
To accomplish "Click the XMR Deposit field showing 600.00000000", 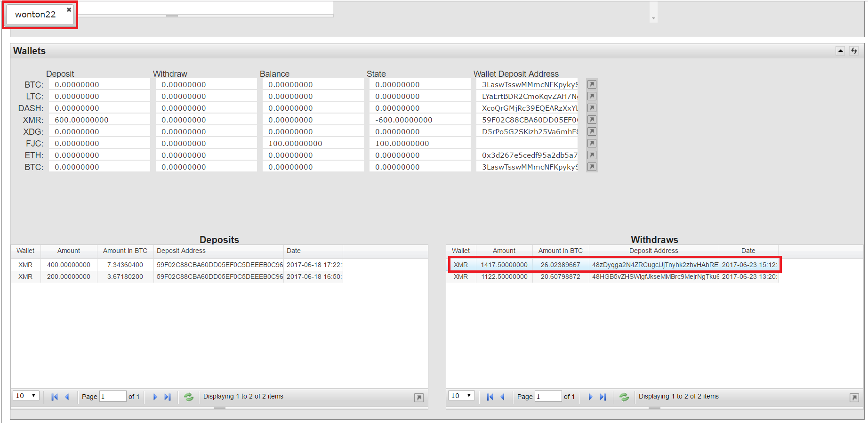I will [x=99, y=120].
